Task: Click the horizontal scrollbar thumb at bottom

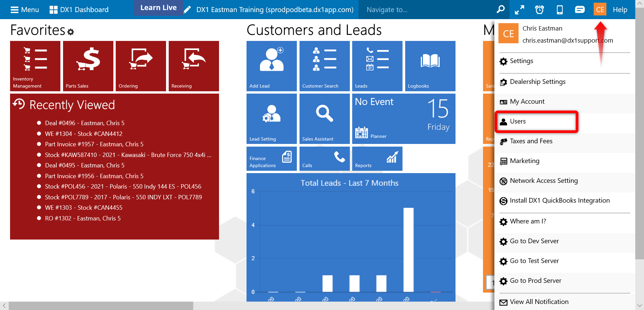Action: click(101, 306)
